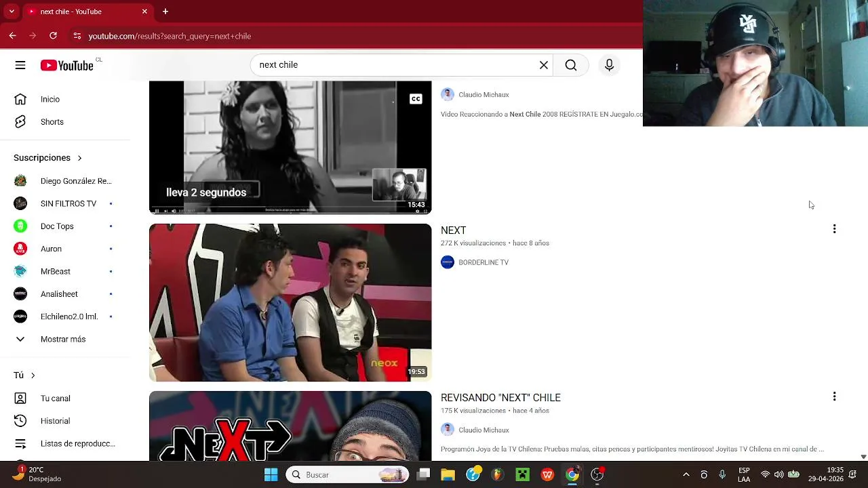Run the search with the magnifier button
The height and width of the screenshot is (488, 868).
pyautogui.click(x=571, y=65)
